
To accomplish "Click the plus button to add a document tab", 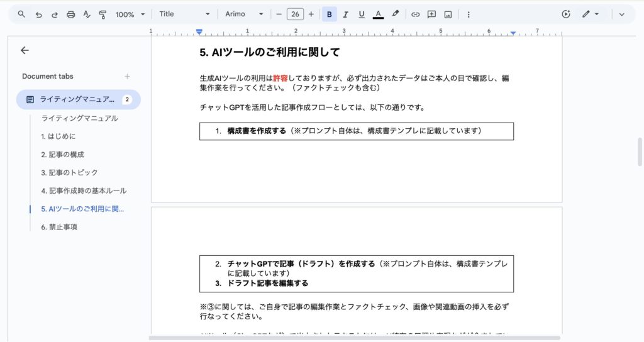I will [127, 76].
